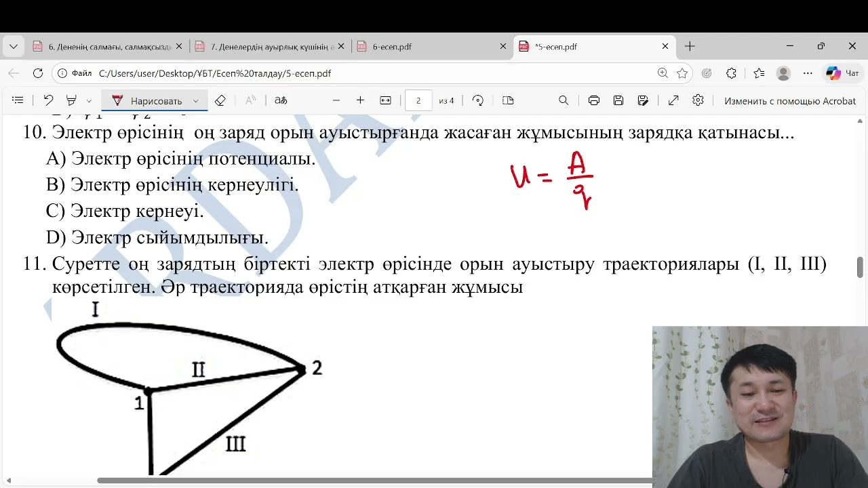868x488 pixels.
Task: Click 'Изменить с помощью Acrobat'
Action: point(790,101)
